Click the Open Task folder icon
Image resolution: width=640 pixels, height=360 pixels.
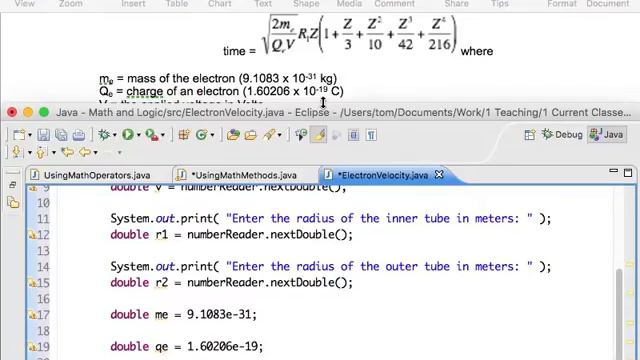(x=251, y=135)
